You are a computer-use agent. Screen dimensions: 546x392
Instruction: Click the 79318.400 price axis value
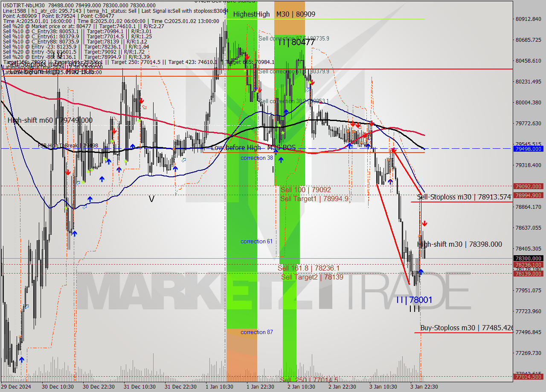tap(529, 165)
